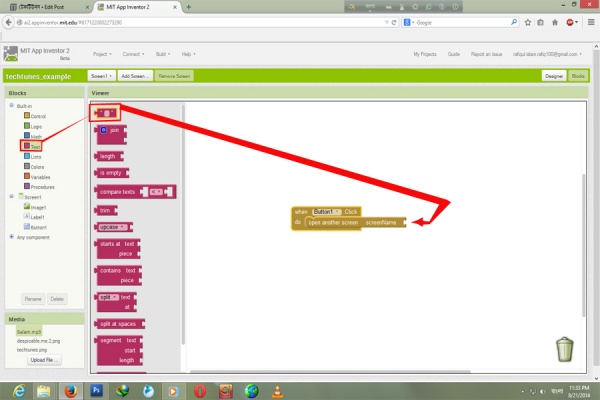Pick the join text block

(x=111, y=135)
